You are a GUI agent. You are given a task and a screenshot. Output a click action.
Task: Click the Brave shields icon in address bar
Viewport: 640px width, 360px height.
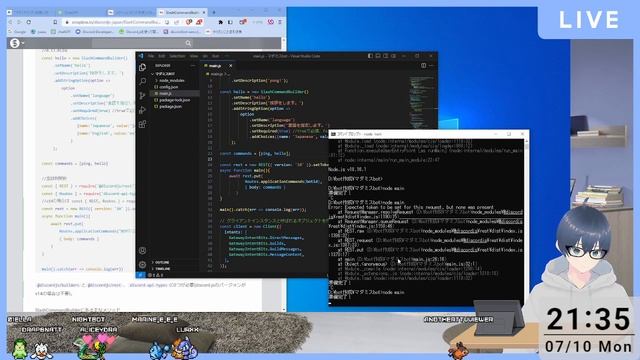[x=189, y=22]
